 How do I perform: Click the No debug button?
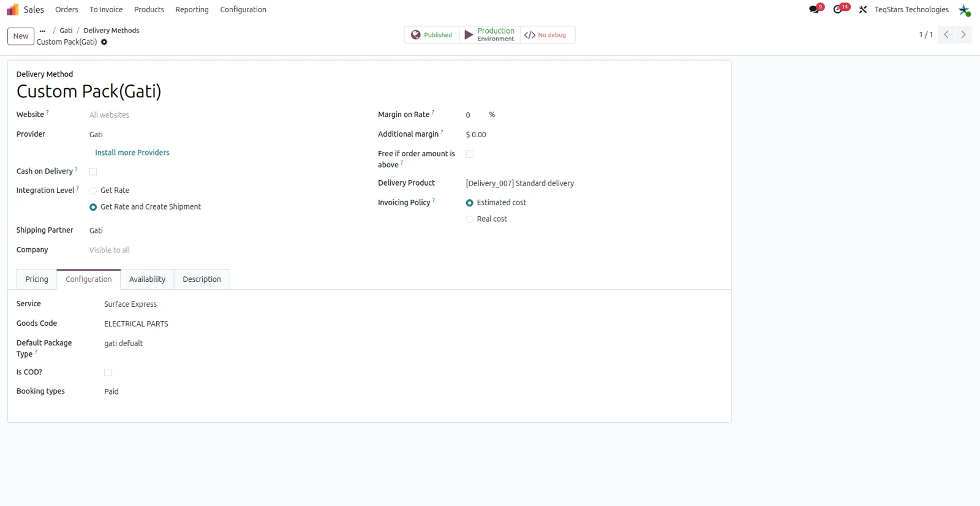tap(547, 35)
